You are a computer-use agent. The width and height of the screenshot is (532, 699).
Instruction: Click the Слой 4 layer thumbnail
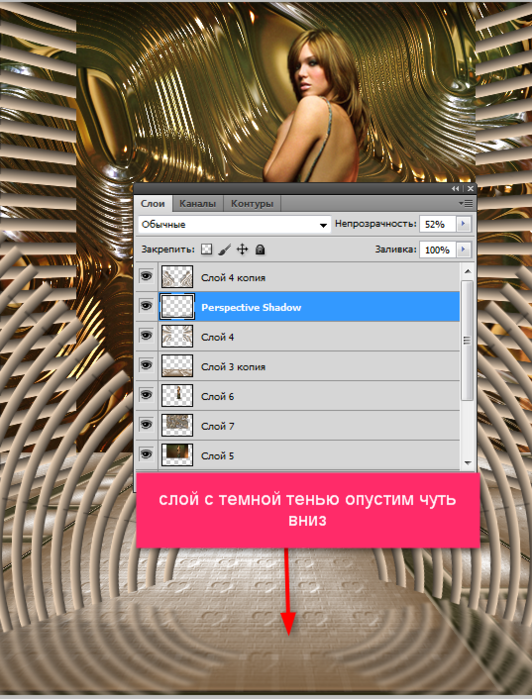pyautogui.click(x=177, y=336)
